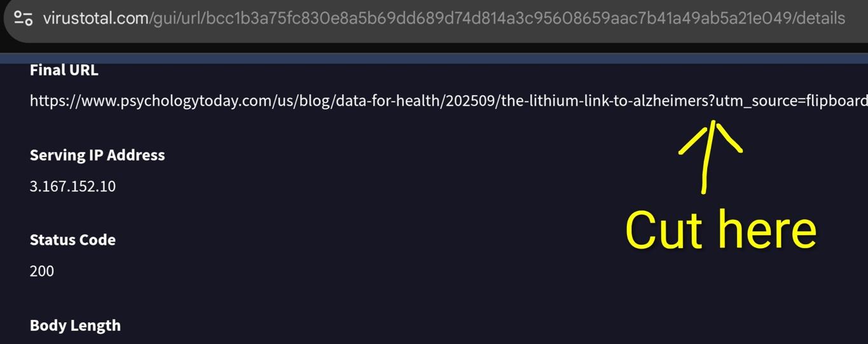Click the yellow "Cut here" text
The image size is (868, 344).
pyautogui.click(x=720, y=230)
